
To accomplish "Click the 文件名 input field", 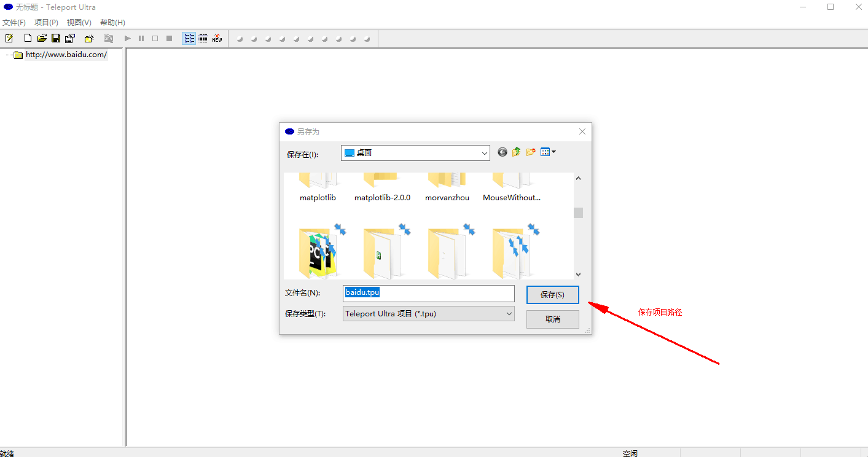I will tap(429, 294).
